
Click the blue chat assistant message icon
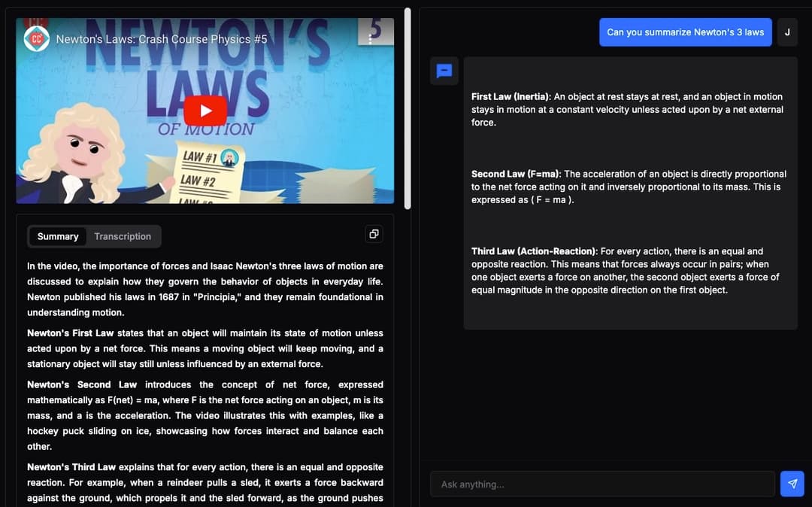click(444, 71)
